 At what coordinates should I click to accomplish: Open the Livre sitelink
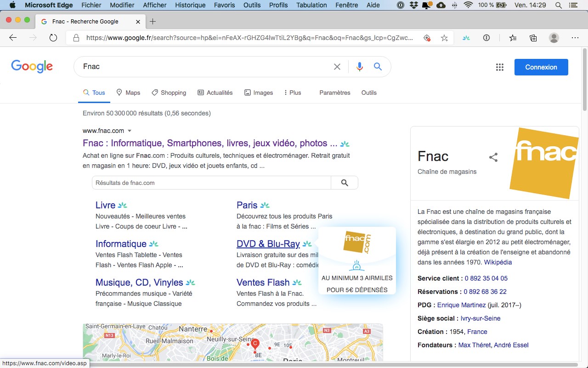pos(105,205)
